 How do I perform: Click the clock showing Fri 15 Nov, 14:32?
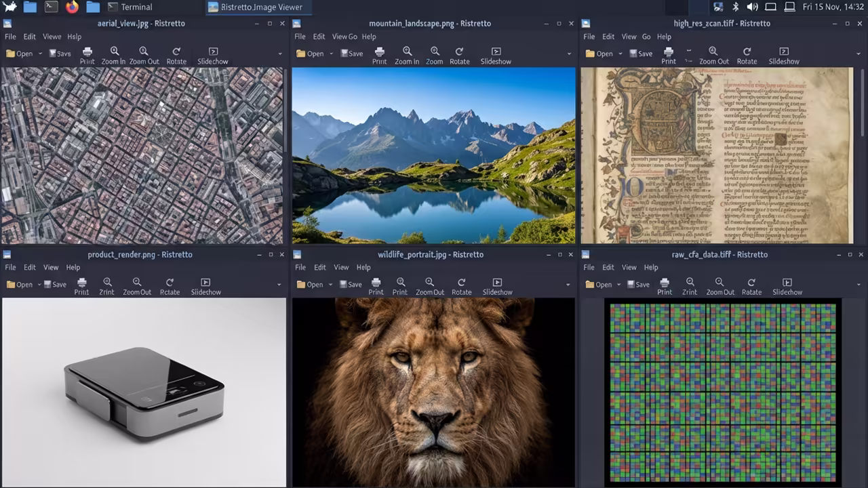[x=832, y=7]
